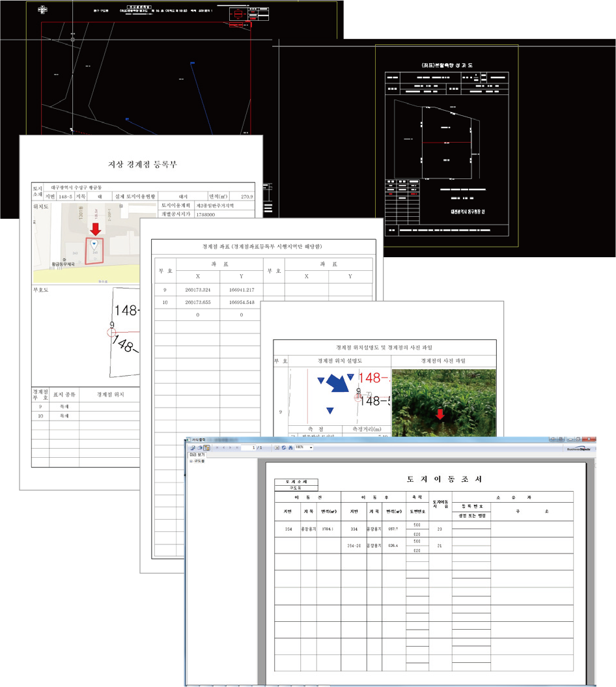The image size is (616, 687).
Task: Click the 표지 종류 column header
Action: (64, 395)
